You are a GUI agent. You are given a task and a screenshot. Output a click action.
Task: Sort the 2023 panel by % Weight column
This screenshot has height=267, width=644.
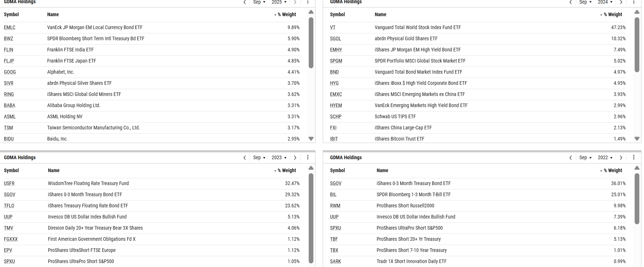(286, 171)
